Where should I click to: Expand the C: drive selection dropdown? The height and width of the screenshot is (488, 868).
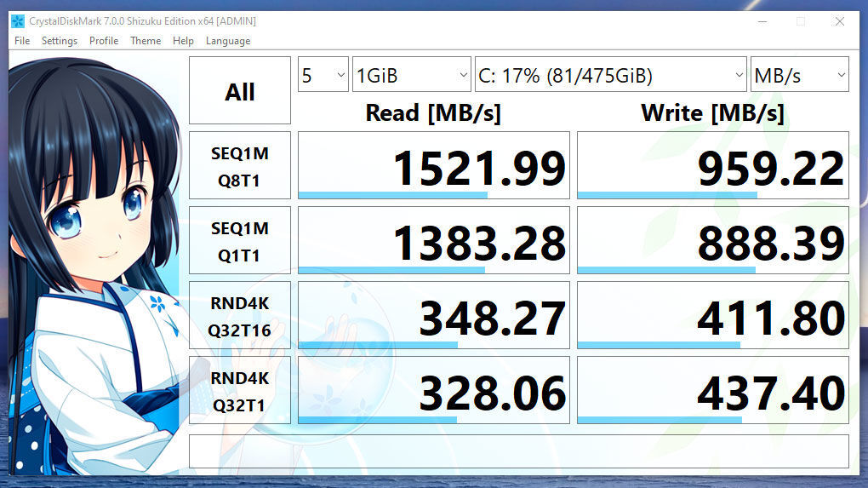tap(611, 74)
